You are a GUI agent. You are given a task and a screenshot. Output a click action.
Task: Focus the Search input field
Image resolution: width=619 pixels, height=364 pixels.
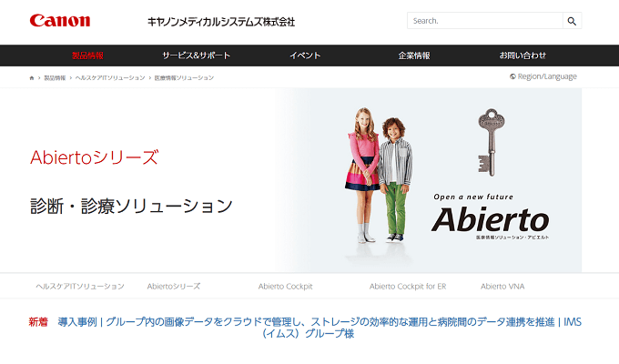(485, 21)
